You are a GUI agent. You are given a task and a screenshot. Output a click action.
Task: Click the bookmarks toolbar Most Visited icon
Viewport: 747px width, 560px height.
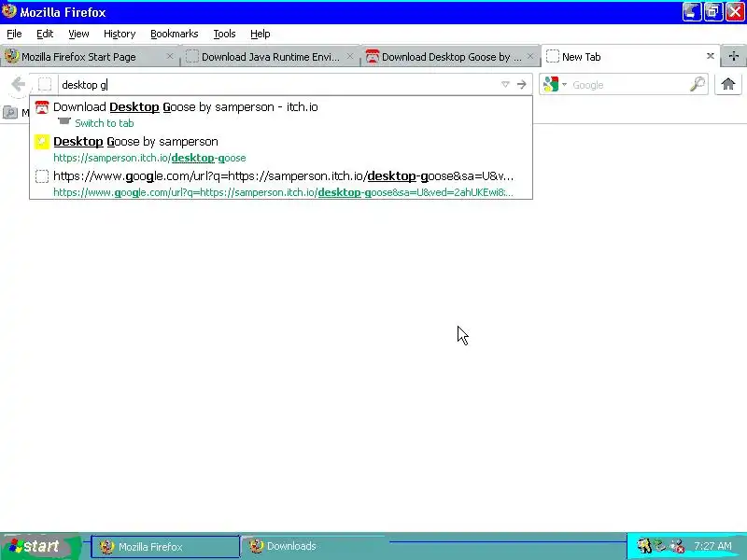point(10,112)
